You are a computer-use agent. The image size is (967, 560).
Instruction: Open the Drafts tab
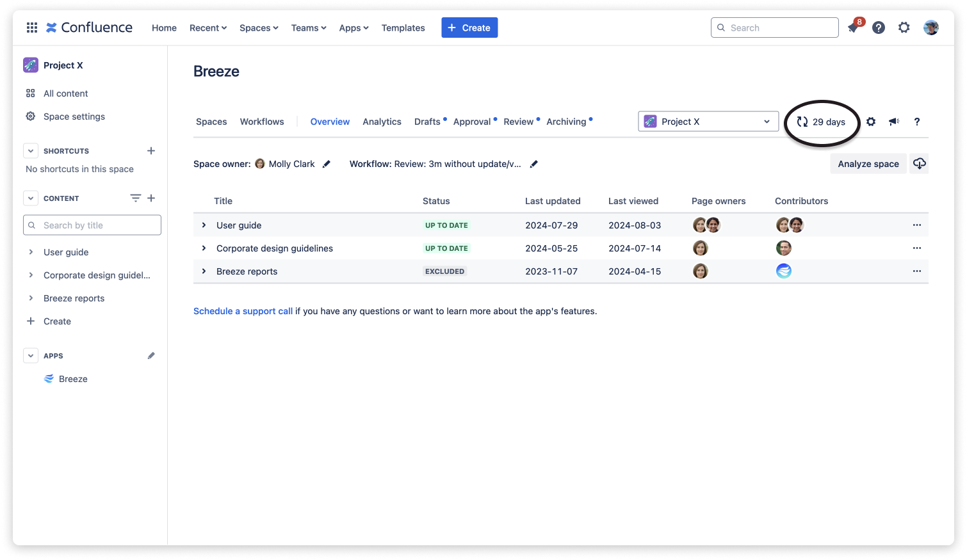tap(427, 122)
